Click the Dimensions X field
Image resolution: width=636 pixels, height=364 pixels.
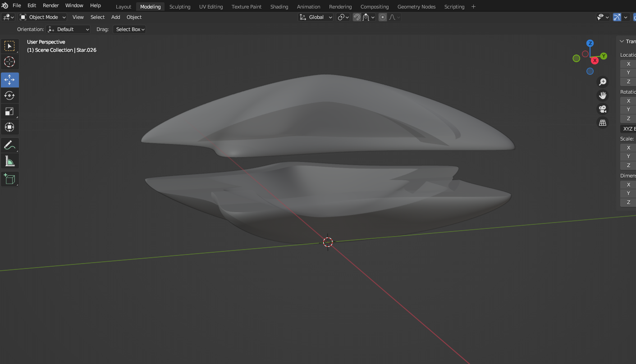click(x=628, y=185)
